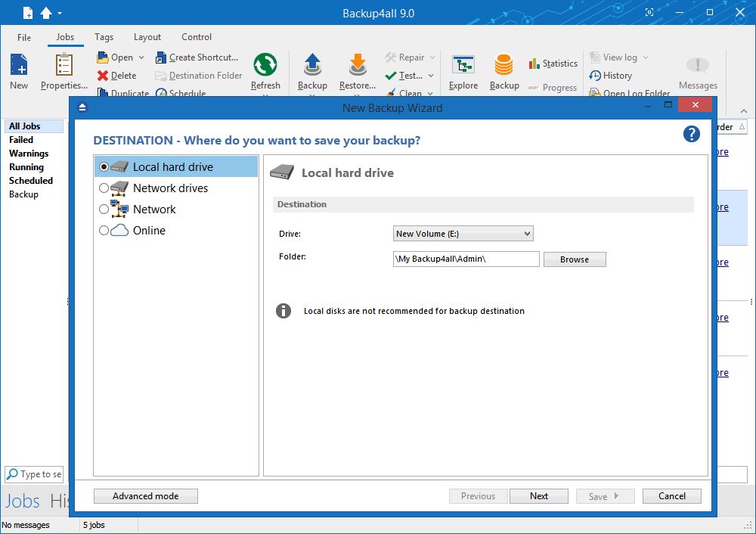
Task: Click the green Refresh icon
Action: (265, 64)
